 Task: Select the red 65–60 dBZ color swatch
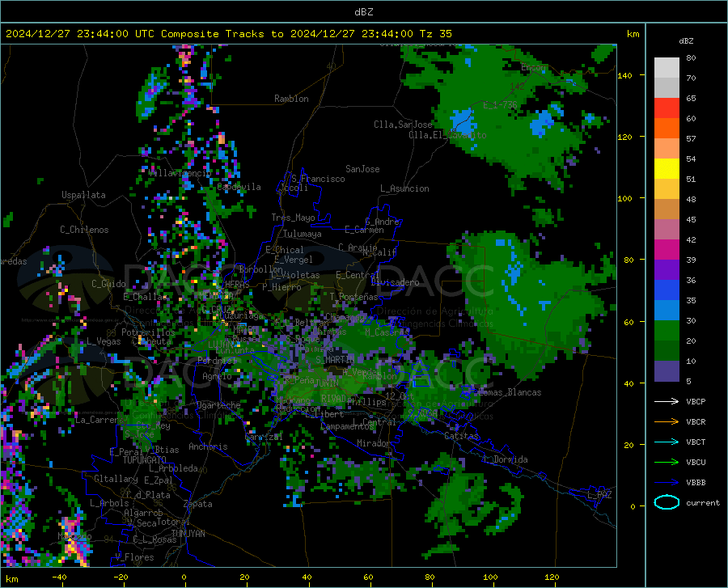pyautogui.click(x=667, y=108)
